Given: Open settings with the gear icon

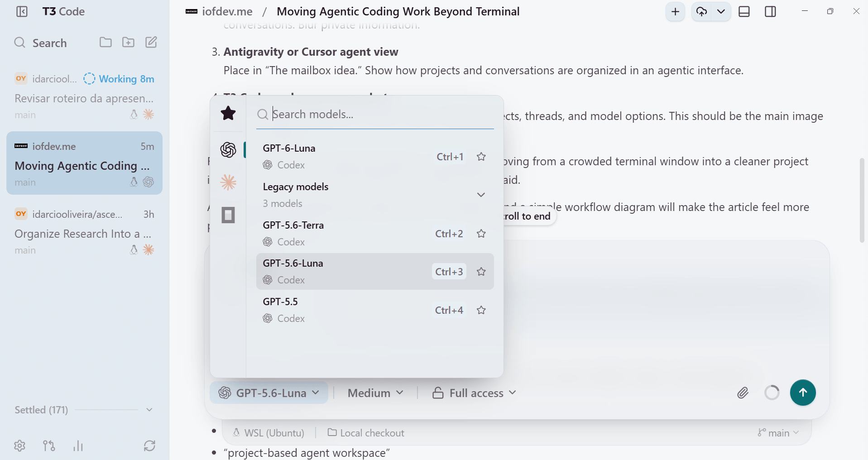Looking at the screenshot, I should coord(19,446).
